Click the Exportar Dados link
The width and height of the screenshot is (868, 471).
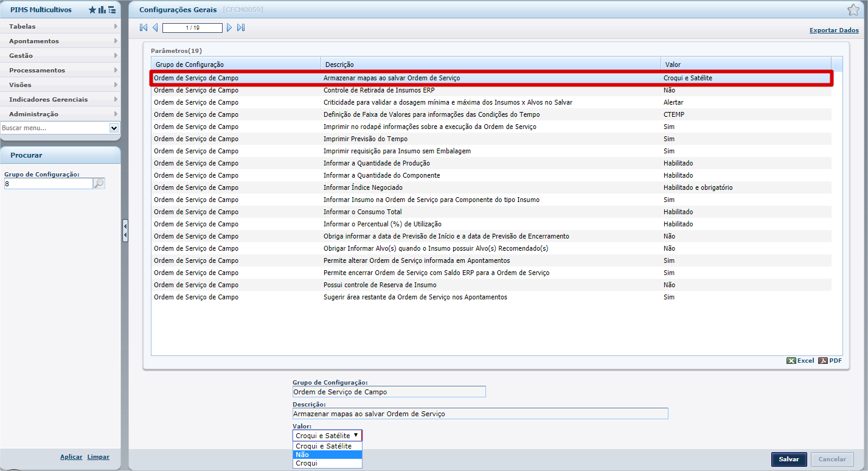coord(834,30)
